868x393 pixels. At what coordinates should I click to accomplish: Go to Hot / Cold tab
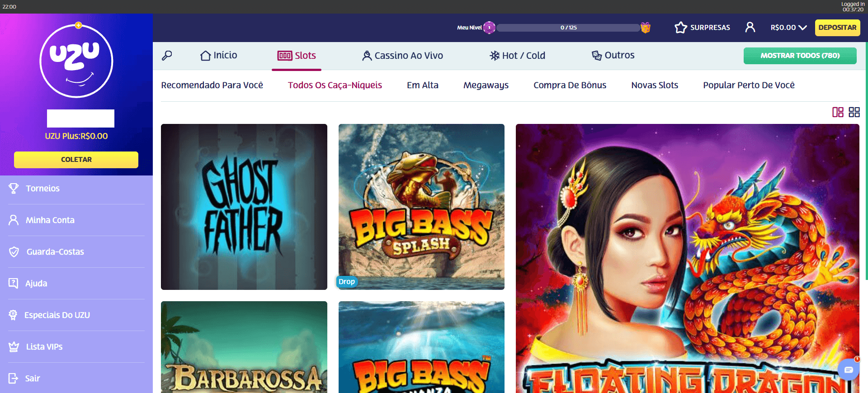tap(518, 56)
